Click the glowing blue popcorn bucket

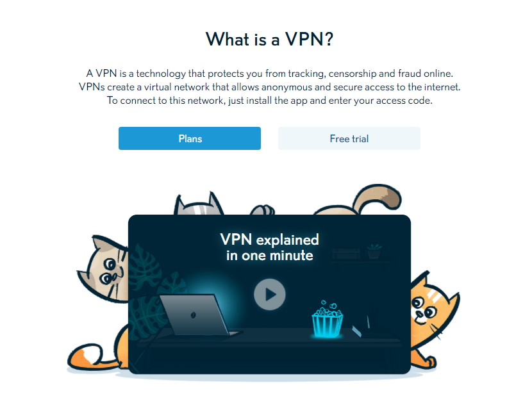tap(327, 319)
